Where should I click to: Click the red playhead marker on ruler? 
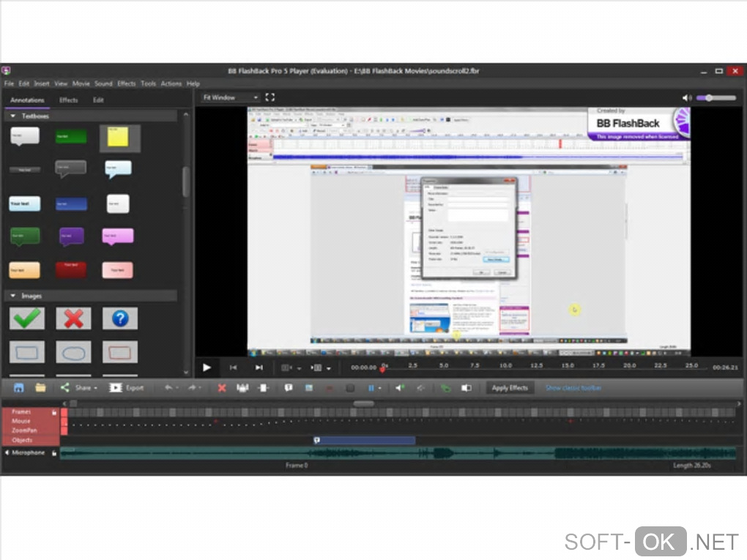[382, 370]
